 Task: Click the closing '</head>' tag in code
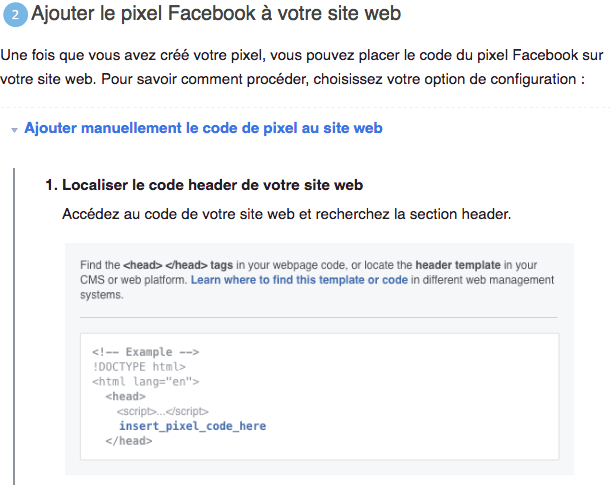(127, 440)
